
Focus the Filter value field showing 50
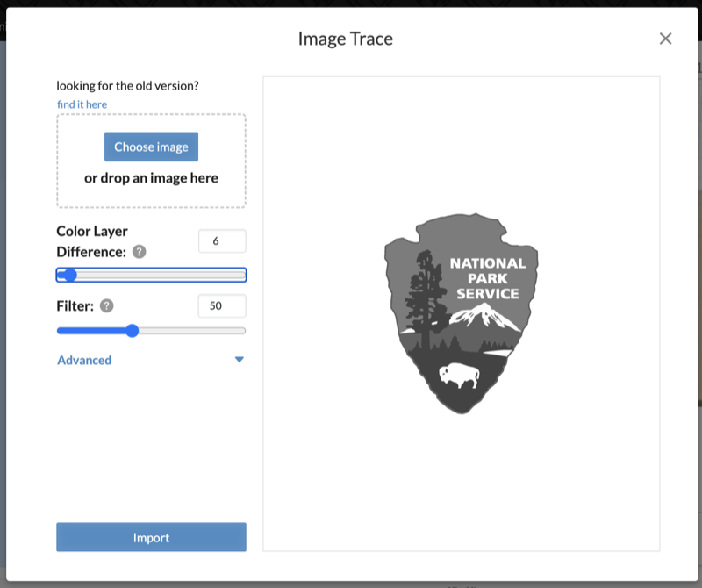(x=222, y=306)
